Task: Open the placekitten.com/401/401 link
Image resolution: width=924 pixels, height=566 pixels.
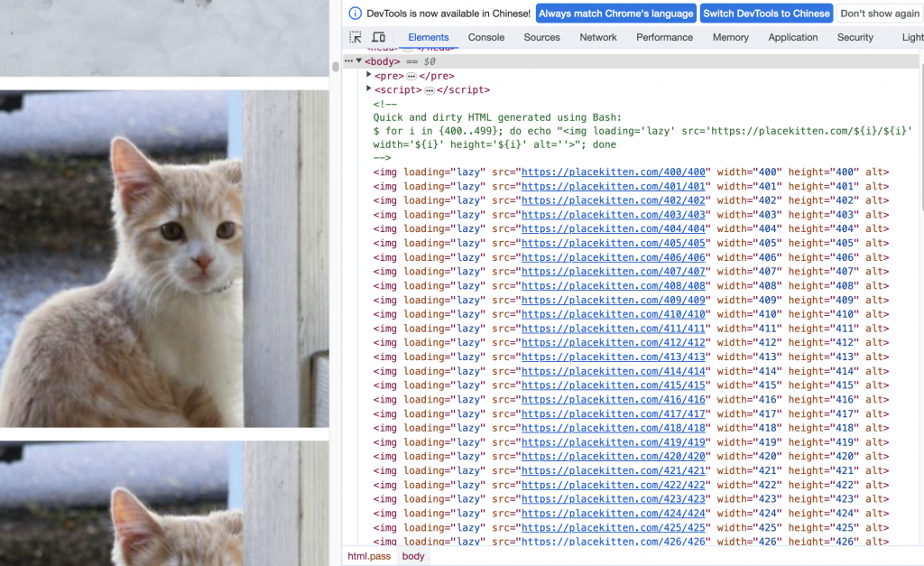Action: (613, 186)
